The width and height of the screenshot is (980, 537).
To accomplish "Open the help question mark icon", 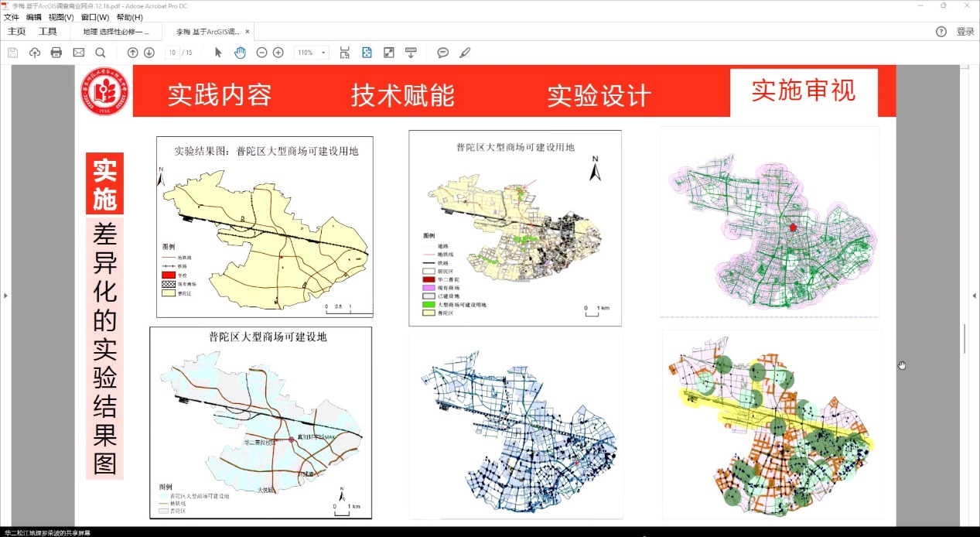I will coord(941,32).
